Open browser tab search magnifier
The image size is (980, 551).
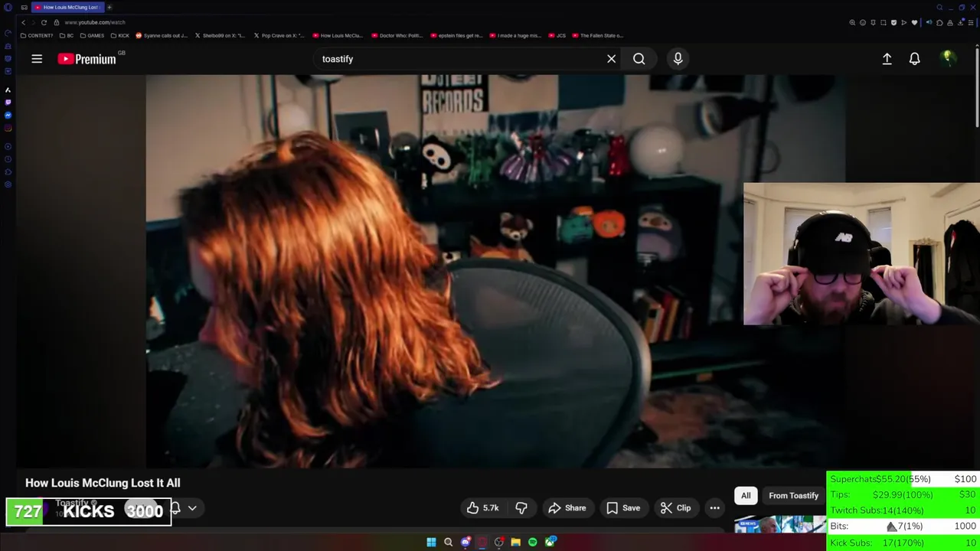[939, 7]
